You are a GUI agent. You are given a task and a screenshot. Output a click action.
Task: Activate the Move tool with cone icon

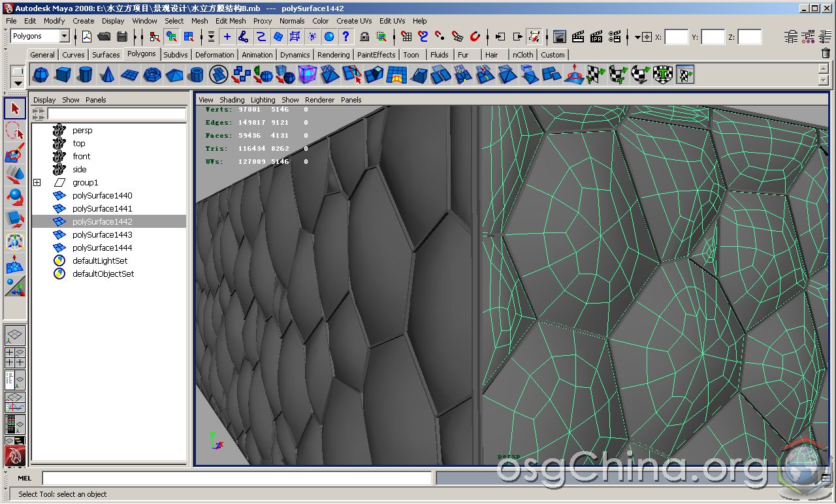[x=15, y=176]
